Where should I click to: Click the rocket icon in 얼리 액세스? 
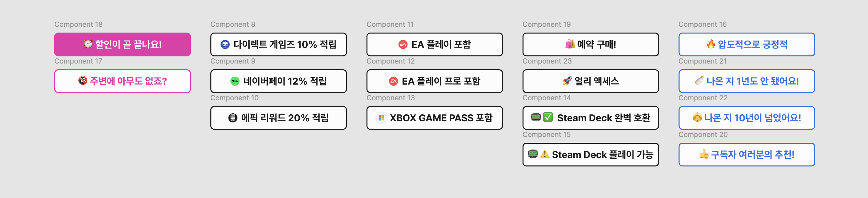tap(567, 81)
